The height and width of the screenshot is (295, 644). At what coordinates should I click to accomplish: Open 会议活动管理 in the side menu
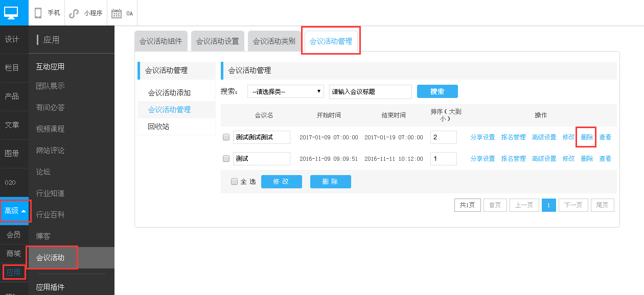coord(176,110)
